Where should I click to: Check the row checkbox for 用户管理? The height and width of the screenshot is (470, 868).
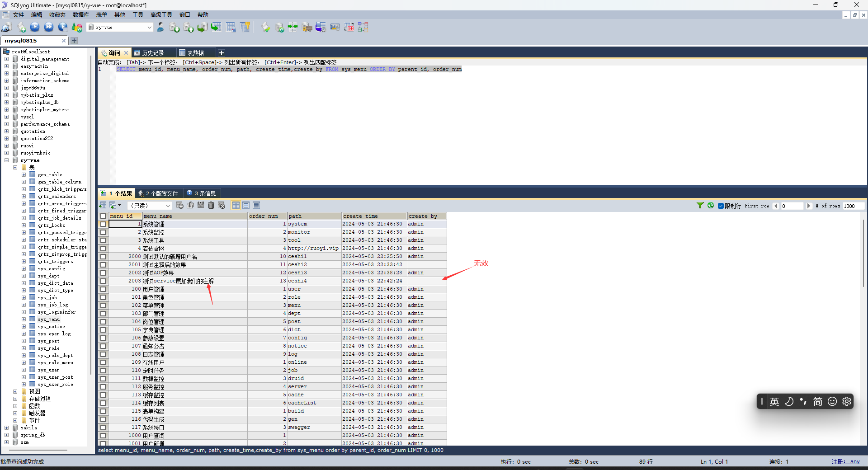[103, 289]
